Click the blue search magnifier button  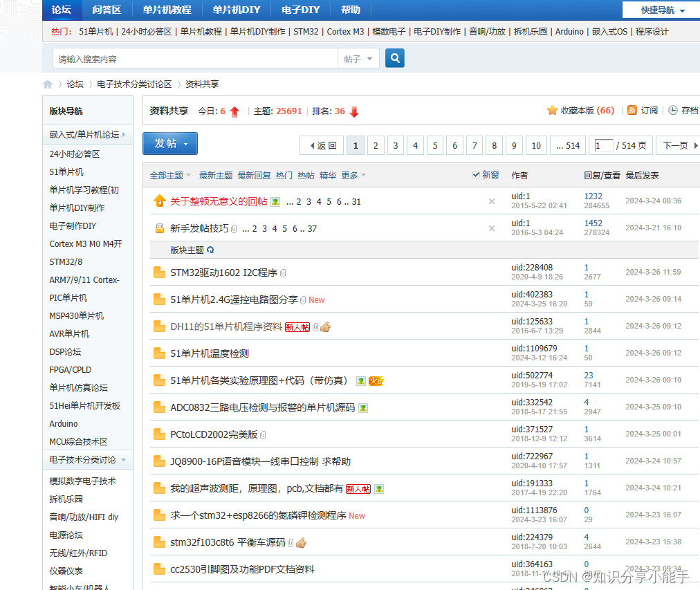pos(395,58)
